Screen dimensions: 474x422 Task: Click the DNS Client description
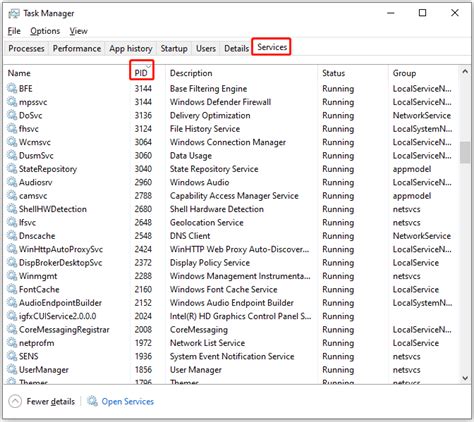190,236
